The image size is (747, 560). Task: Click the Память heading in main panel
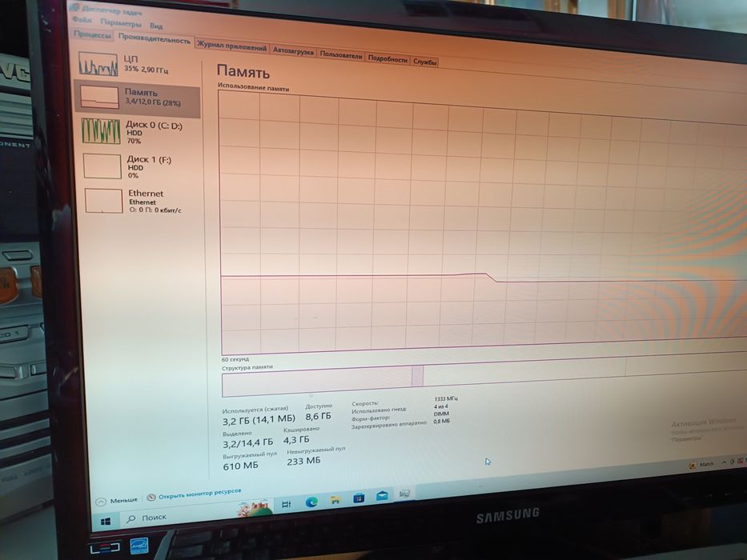[243, 71]
